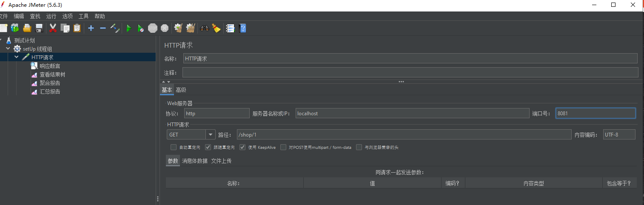Enable 对POST使用multipart / form-data checkbox
This screenshot has width=644, height=205.
click(283, 147)
